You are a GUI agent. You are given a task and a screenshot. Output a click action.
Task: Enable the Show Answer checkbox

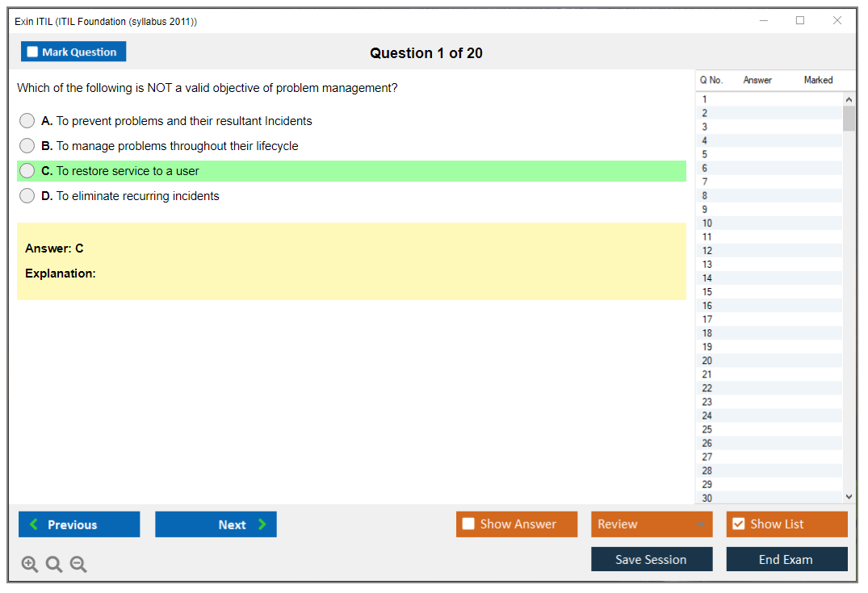[x=468, y=524]
